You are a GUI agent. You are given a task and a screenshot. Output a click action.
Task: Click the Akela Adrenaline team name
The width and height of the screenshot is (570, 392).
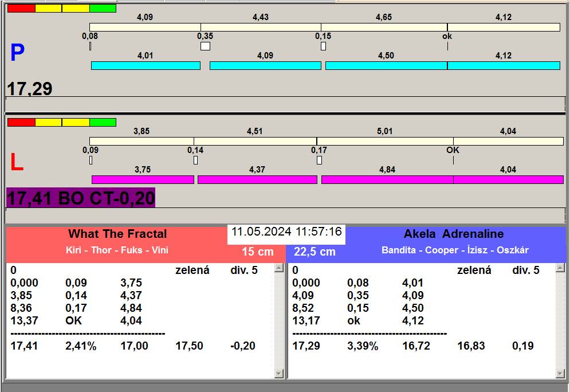pos(454,233)
